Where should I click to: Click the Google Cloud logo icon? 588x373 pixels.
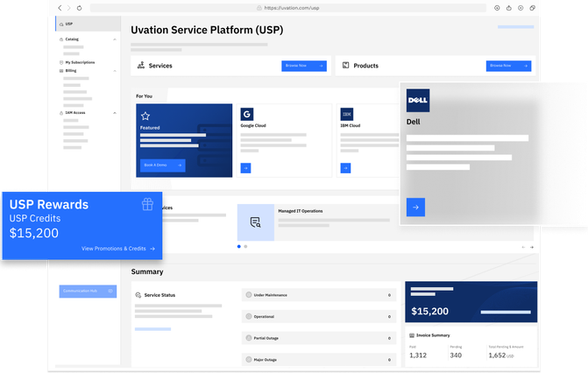coord(247,114)
